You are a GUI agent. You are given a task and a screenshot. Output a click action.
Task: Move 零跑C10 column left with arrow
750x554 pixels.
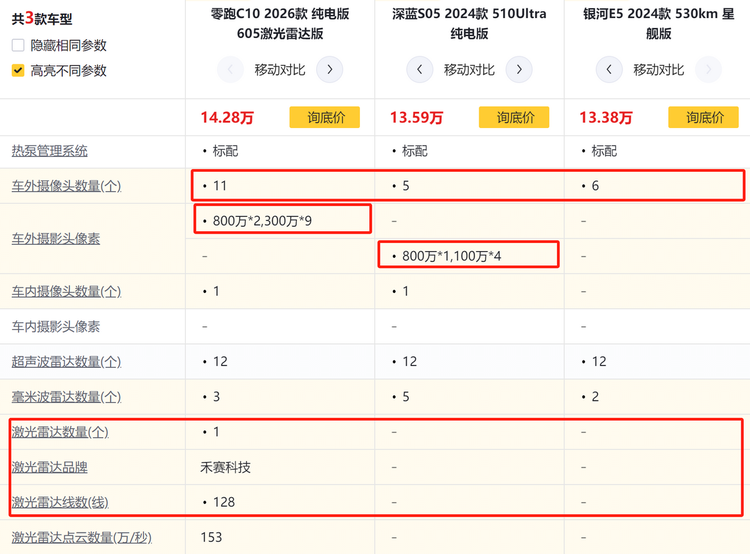click(x=230, y=70)
